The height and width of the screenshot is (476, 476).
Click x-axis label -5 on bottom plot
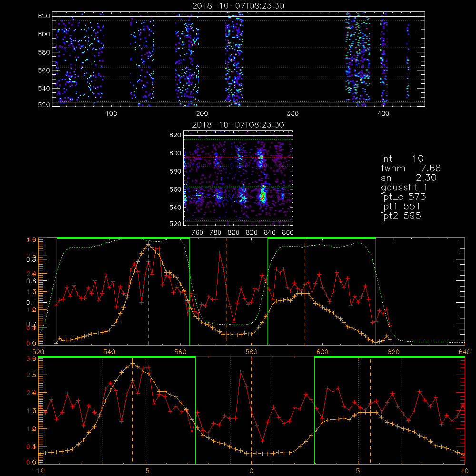(145, 471)
